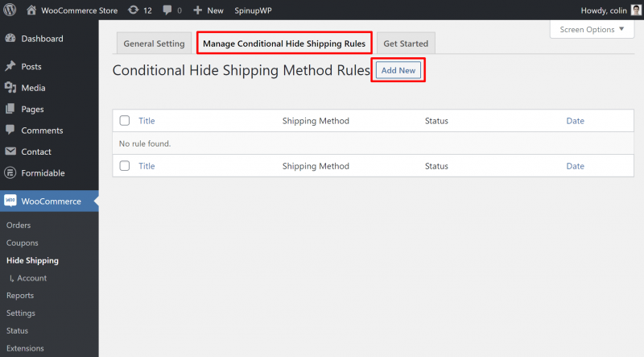Open the WooCommerce menu item

coord(51,201)
